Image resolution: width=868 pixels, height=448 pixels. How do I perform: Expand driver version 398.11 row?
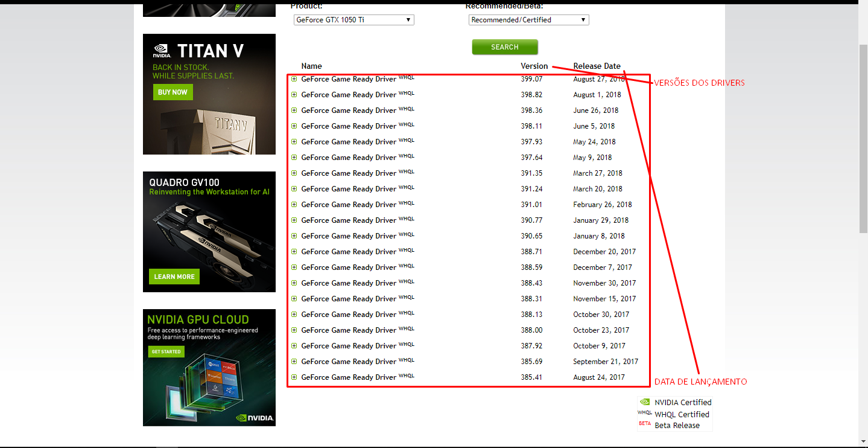tap(294, 126)
